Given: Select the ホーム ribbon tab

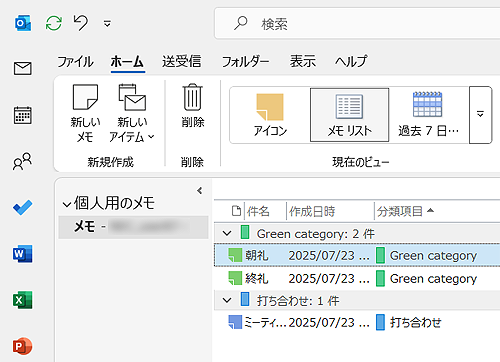Looking at the screenshot, I should (x=127, y=62).
